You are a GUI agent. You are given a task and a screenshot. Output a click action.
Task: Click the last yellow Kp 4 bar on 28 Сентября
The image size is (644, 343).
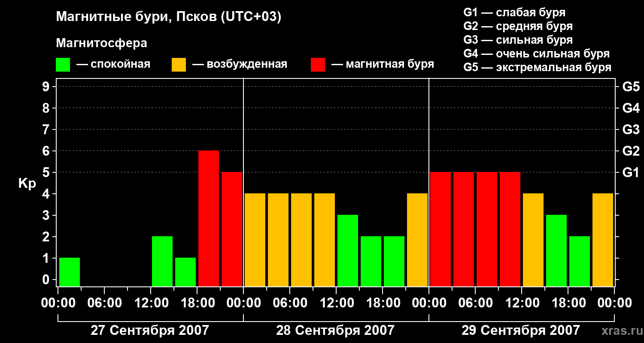(417, 240)
